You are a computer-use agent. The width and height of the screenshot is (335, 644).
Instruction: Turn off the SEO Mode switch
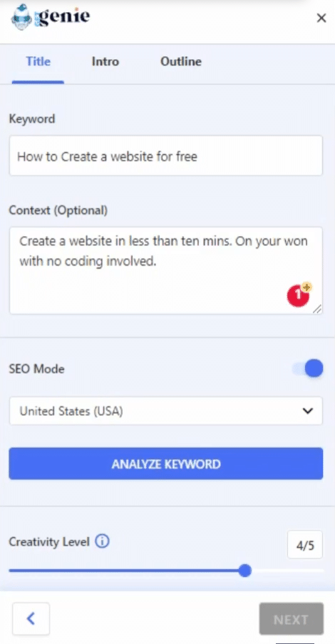(308, 369)
